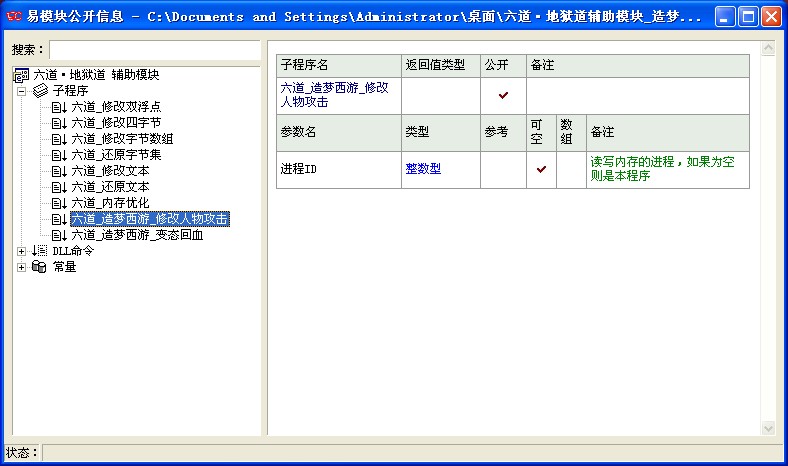Screen dimensions: 788x466
Task: Collapse the 子程序 tree node
Action: coord(21,91)
